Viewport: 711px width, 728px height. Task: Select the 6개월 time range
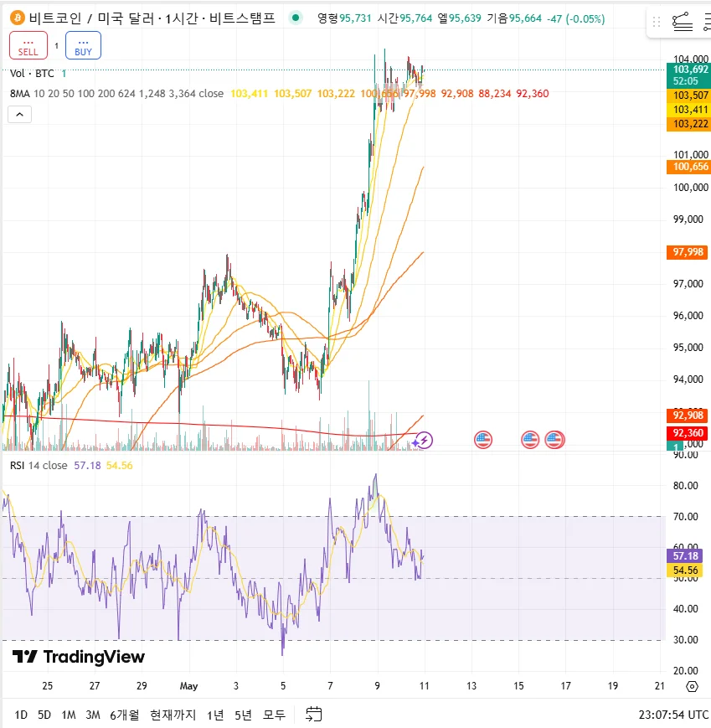[125, 715]
